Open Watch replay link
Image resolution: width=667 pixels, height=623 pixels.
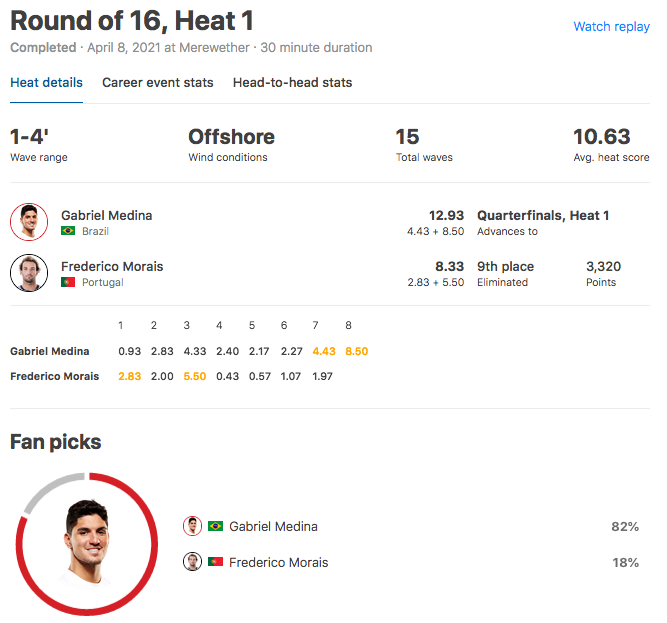pyautogui.click(x=611, y=27)
